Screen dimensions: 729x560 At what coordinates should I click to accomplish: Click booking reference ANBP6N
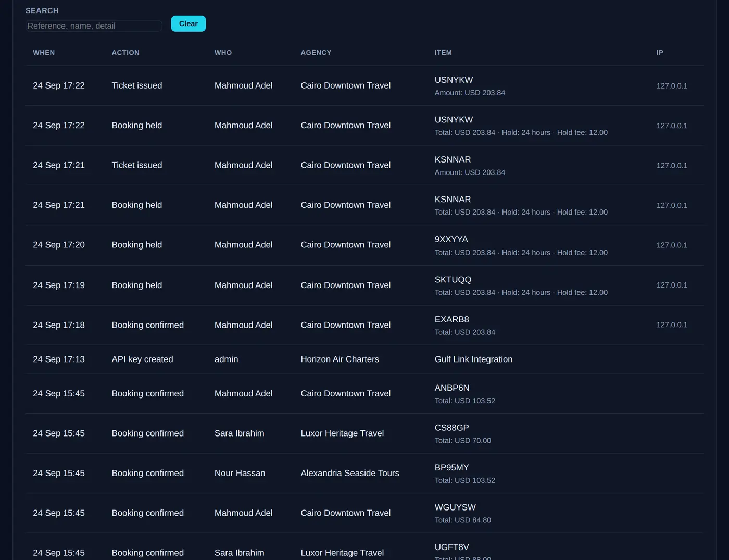pos(452,388)
